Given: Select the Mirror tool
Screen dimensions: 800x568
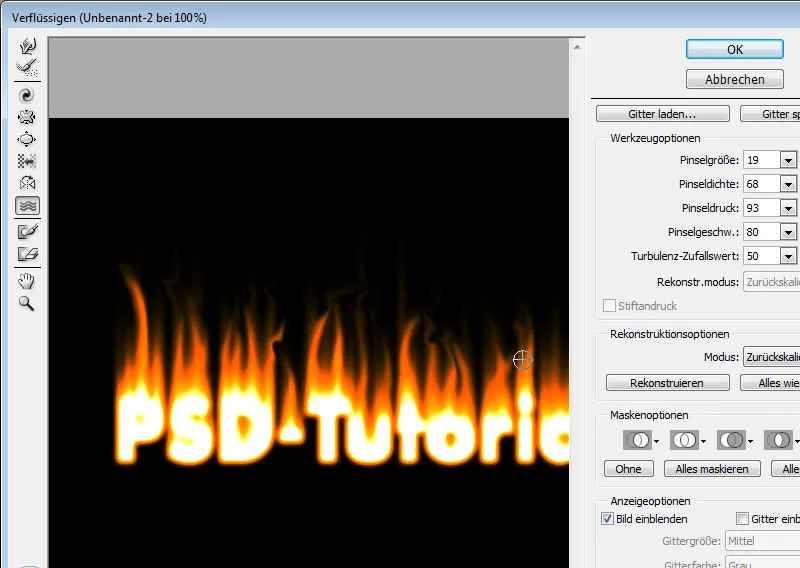Looking at the screenshot, I should [x=27, y=183].
